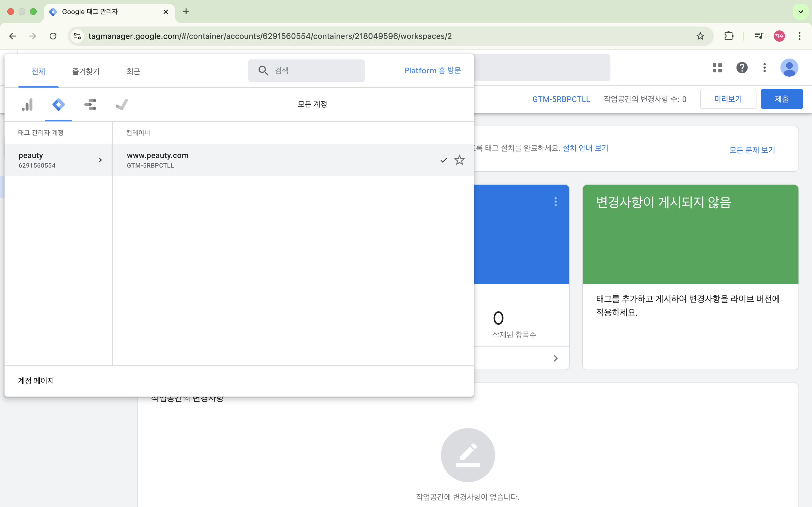Star the www.peauty.com container as favorite
The height and width of the screenshot is (507, 812).
[x=459, y=160]
